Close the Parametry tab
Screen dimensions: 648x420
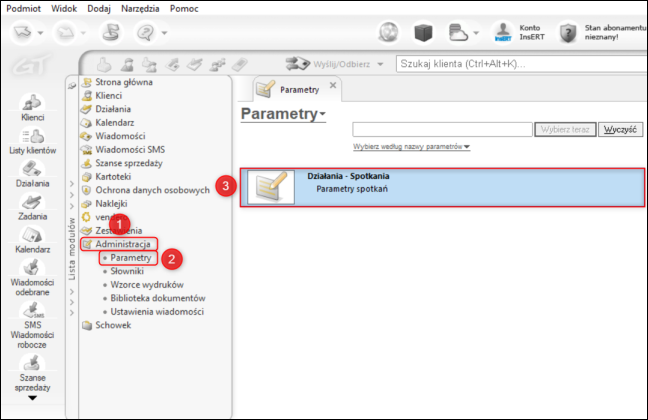click(x=333, y=85)
